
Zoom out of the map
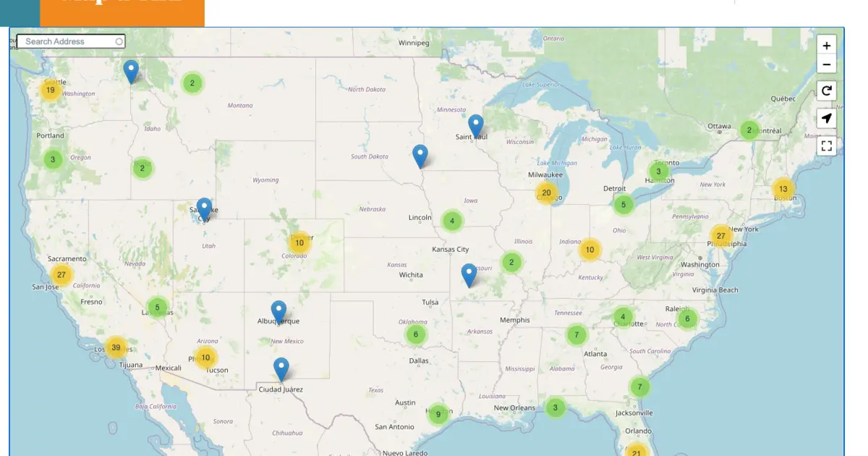[827, 64]
